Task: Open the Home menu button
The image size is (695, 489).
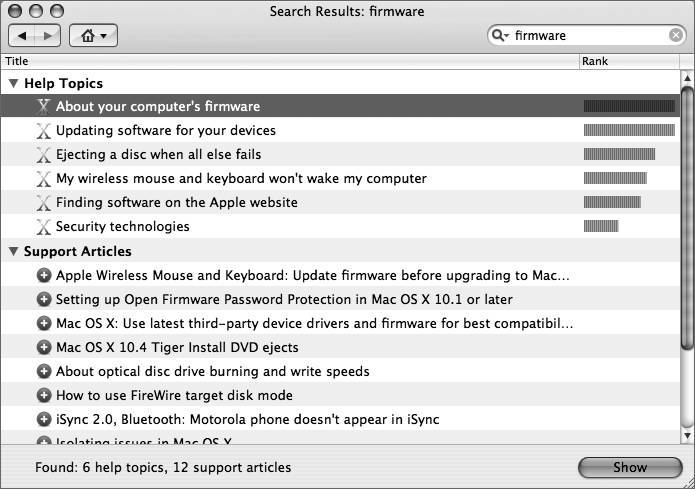Action: click(x=94, y=36)
